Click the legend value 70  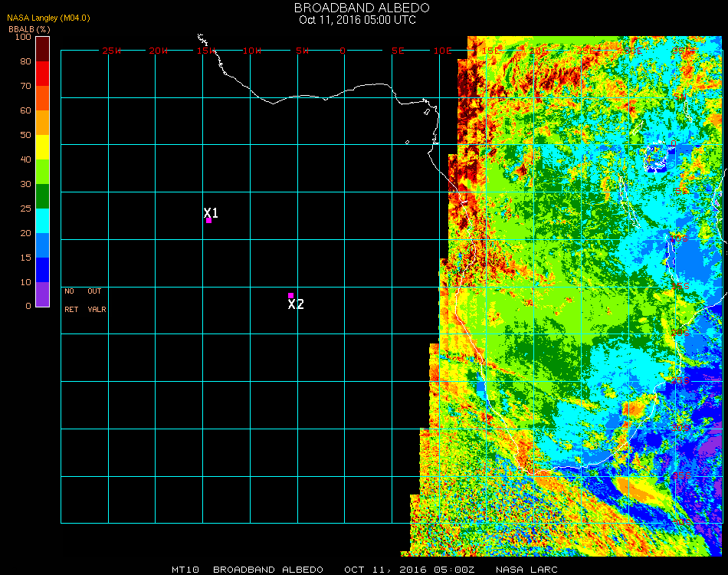coord(25,86)
